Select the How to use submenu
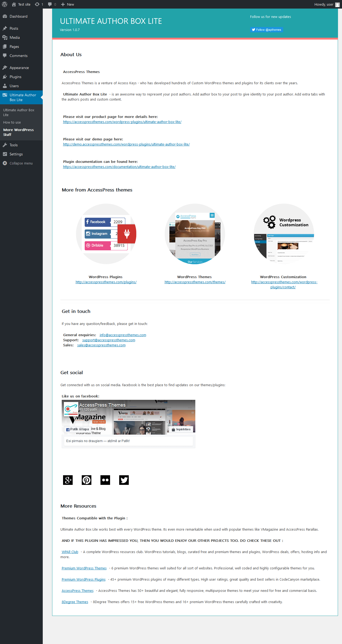This screenshot has width=342, height=644. coord(12,122)
